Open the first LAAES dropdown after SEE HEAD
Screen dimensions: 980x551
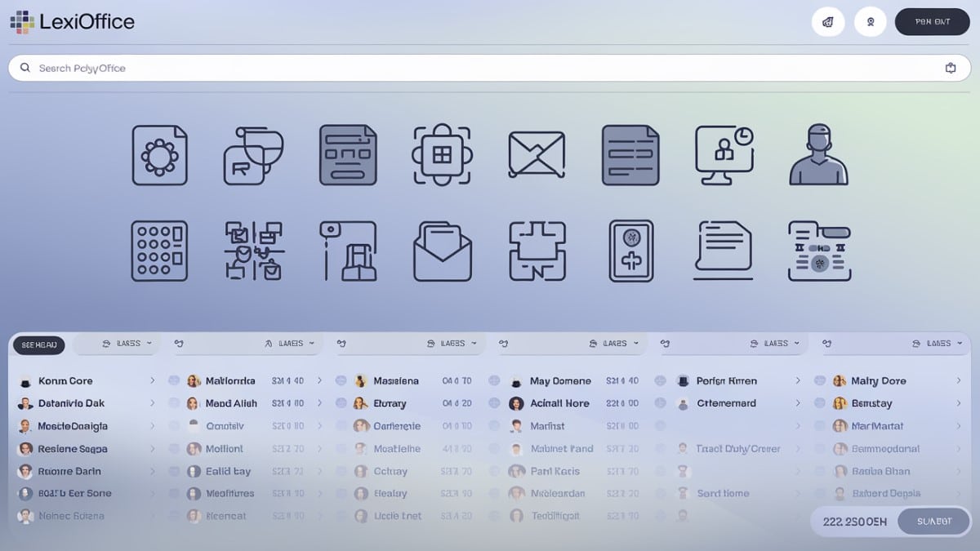tap(127, 344)
